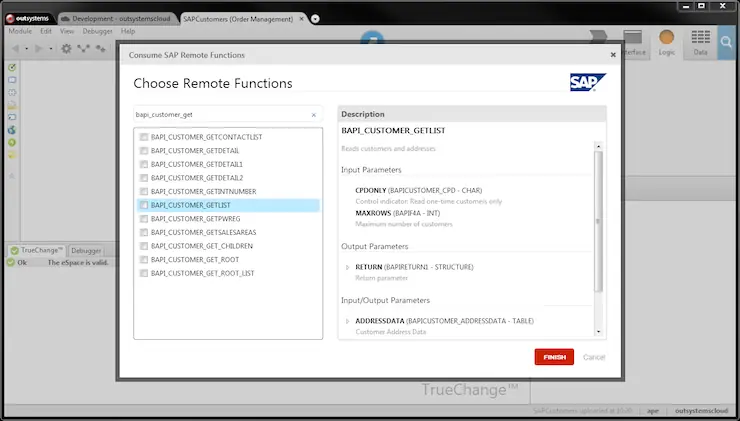Select the dashed block sidebar tool
This screenshot has height=421, width=740.
pos(12,93)
